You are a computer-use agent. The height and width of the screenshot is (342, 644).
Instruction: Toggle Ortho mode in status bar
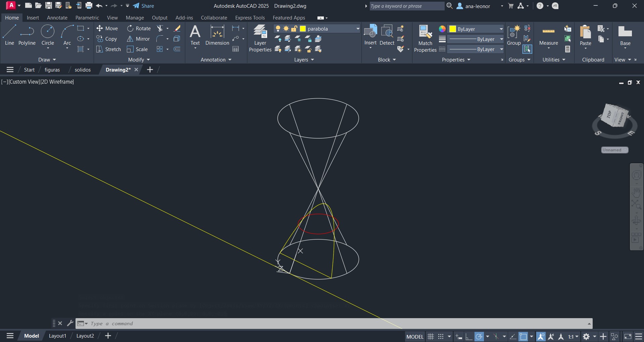469,336
